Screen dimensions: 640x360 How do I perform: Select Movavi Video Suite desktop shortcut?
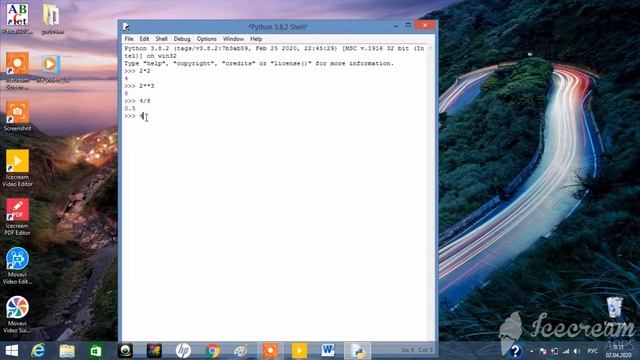tap(17, 315)
